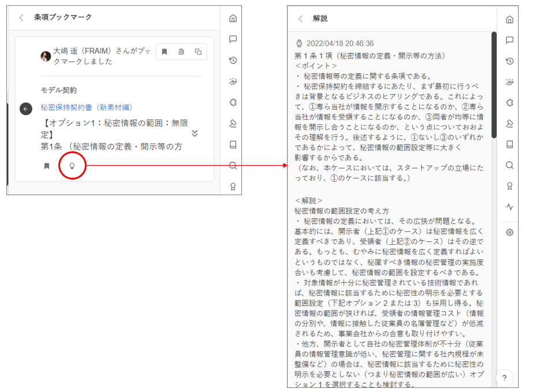Expand clause text with double chevron down
Image resolution: width=533 pixels, height=392 pixels.
pyautogui.click(x=195, y=133)
